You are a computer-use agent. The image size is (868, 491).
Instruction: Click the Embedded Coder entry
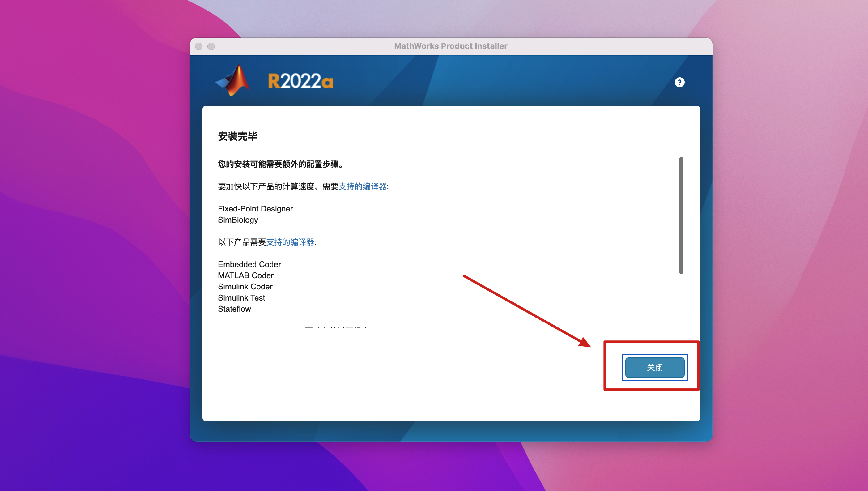pos(249,264)
